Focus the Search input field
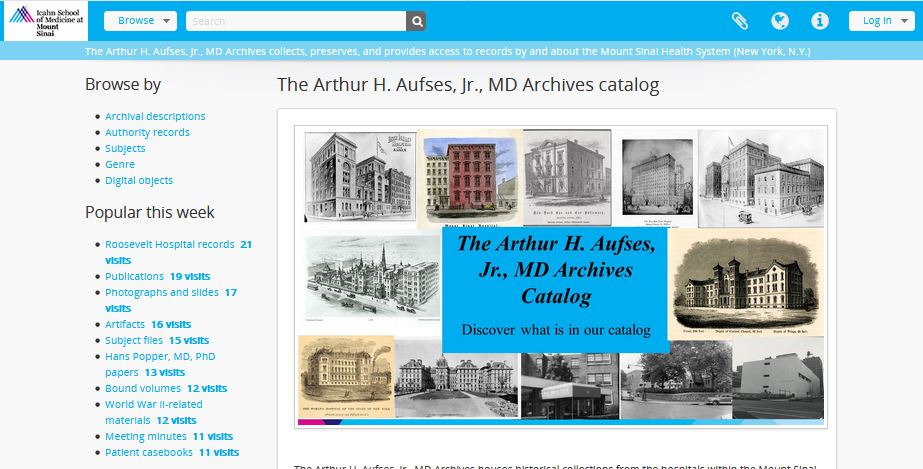Screen dimensions: 923x469 tap(295, 21)
